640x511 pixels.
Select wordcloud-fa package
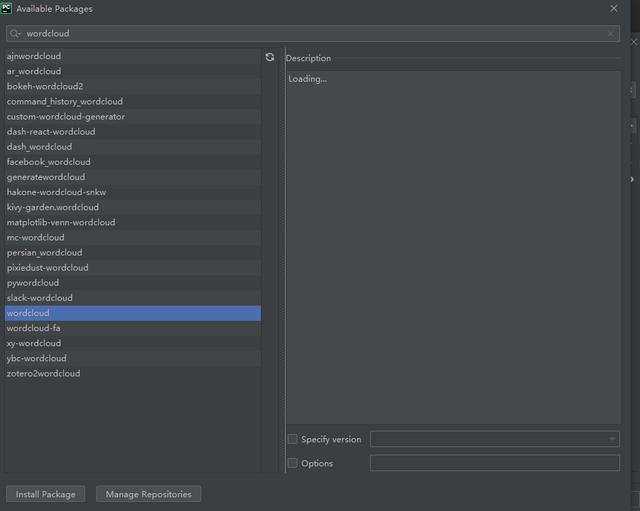(x=133, y=328)
